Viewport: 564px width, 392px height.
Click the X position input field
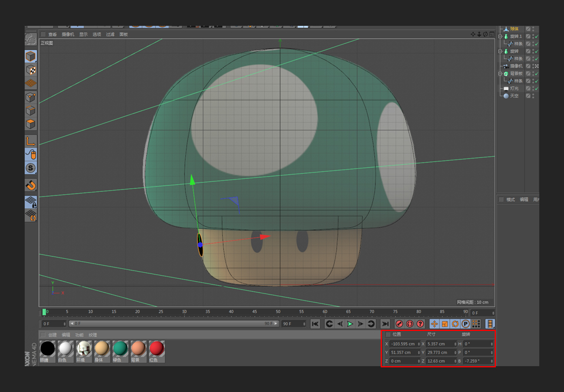404,344
